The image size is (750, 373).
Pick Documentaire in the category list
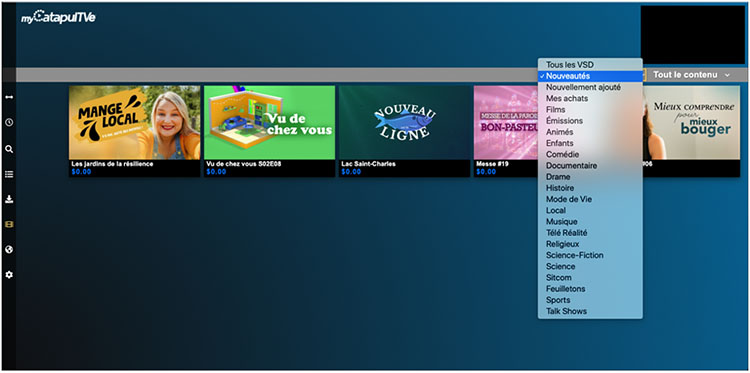[x=571, y=165]
